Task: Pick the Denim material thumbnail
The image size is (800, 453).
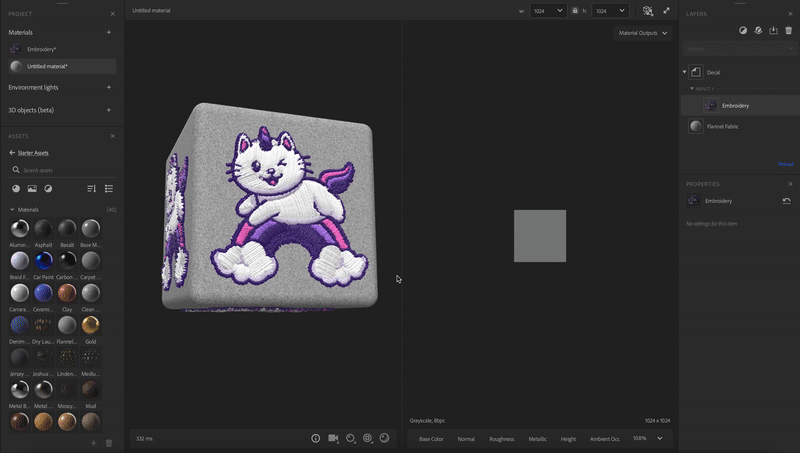Action: (20, 325)
